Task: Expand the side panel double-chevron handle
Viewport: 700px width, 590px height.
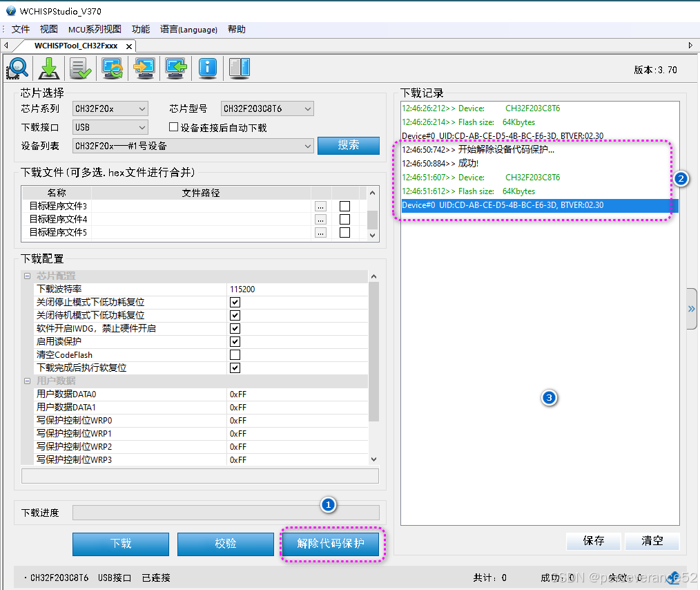Action: [x=692, y=309]
